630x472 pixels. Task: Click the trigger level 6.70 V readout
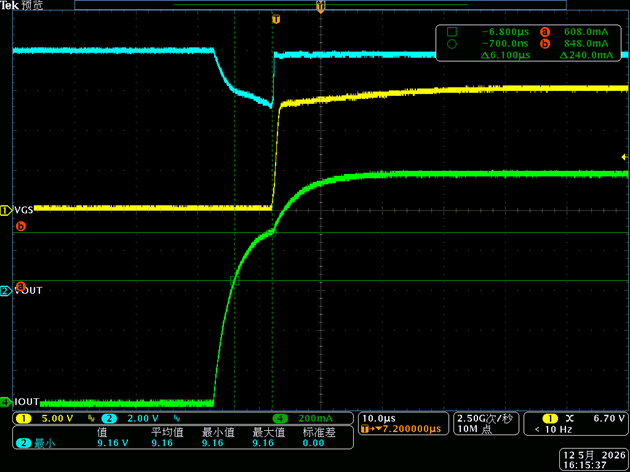point(609,419)
